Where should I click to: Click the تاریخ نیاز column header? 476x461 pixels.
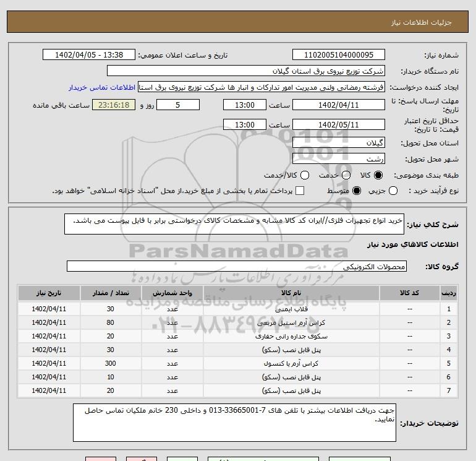[x=49, y=293]
